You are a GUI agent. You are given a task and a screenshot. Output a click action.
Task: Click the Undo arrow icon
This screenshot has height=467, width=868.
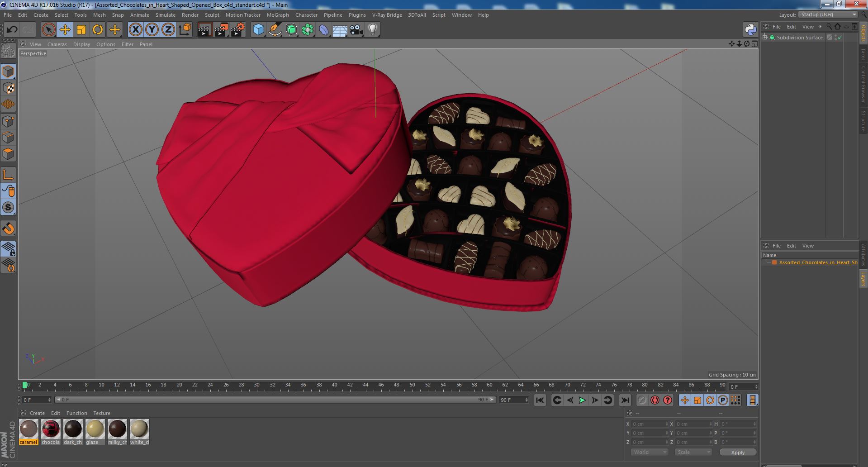point(12,30)
